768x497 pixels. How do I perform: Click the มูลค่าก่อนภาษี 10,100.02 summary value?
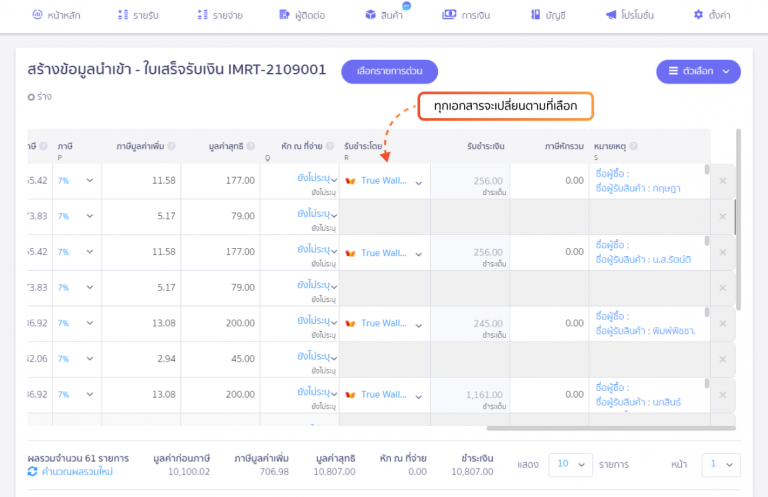click(189, 472)
